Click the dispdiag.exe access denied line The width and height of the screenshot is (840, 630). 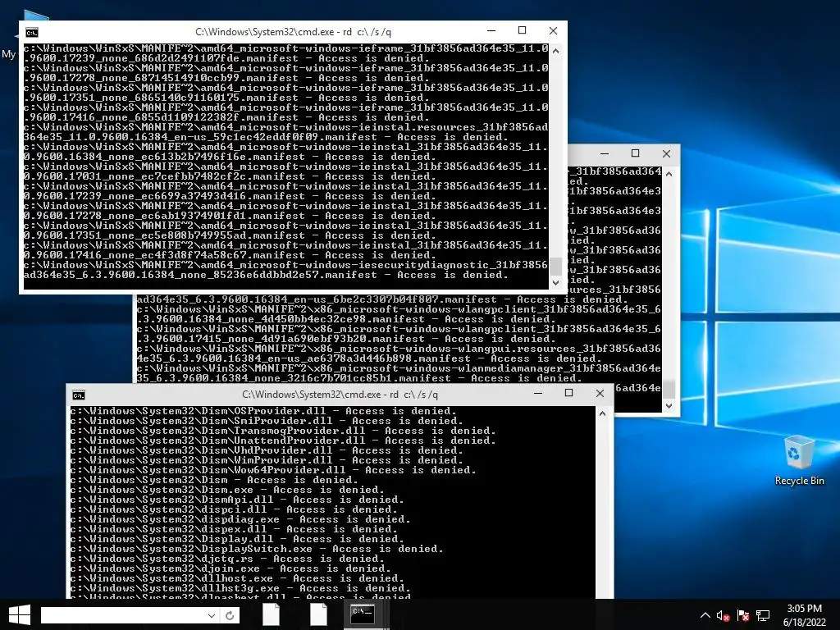(240, 519)
